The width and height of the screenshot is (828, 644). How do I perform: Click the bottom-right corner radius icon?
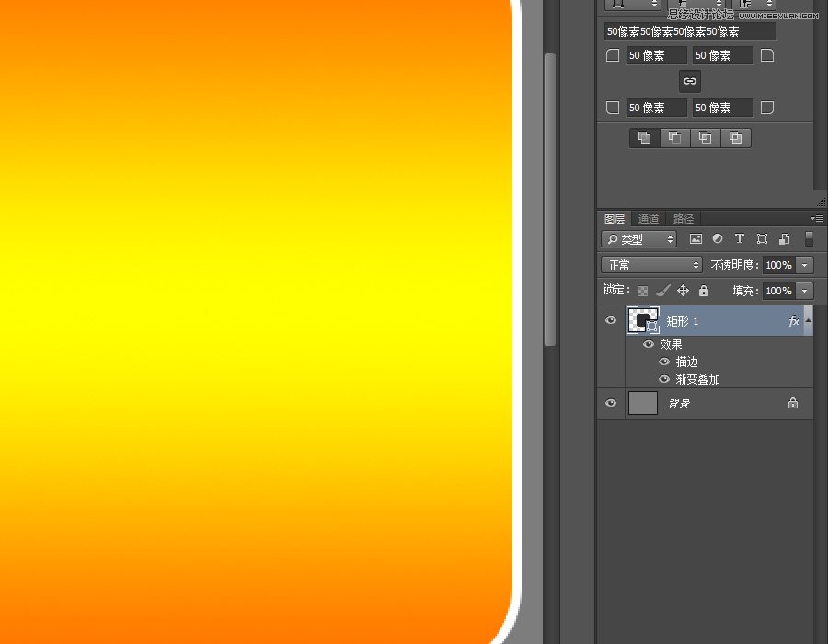point(767,108)
